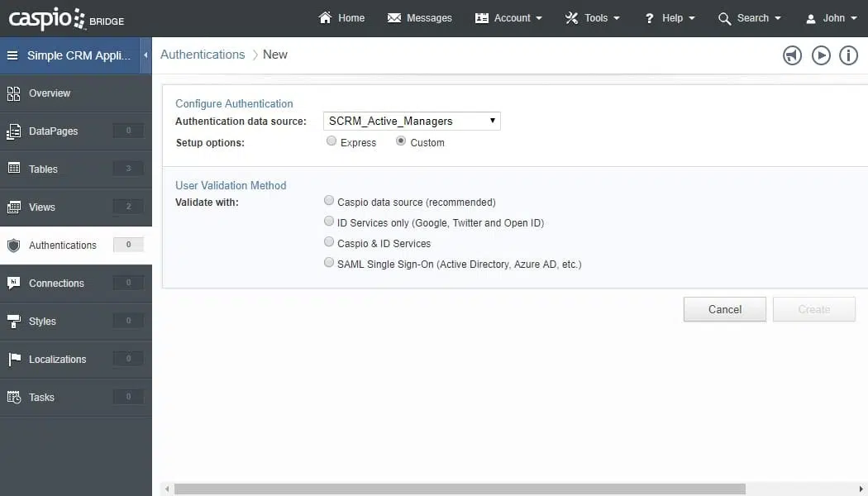Screen dimensions: 868x496
Task: Click the horizontal scrollbar at bottom
Action: [x=496, y=489]
